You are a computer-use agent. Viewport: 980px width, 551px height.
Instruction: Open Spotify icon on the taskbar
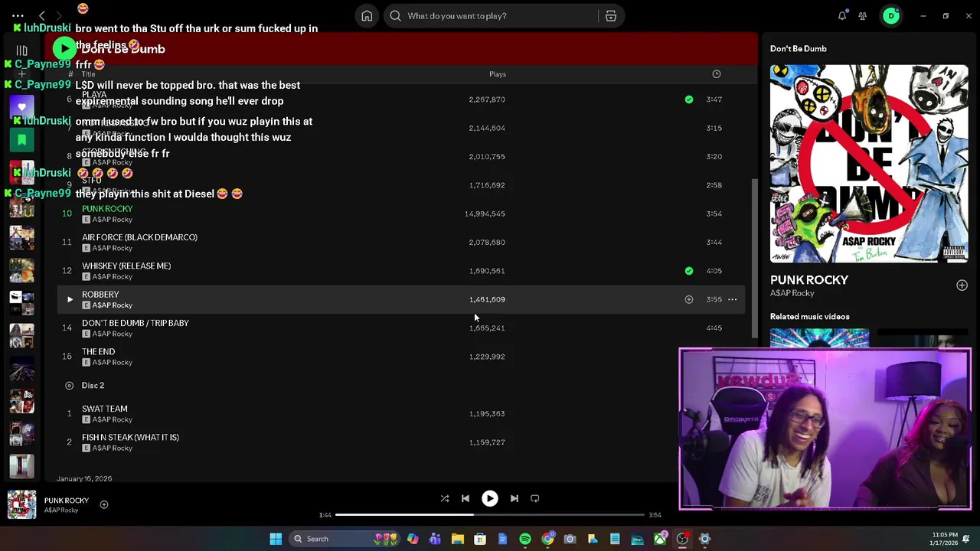pyautogui.click(x=525, y=539)
